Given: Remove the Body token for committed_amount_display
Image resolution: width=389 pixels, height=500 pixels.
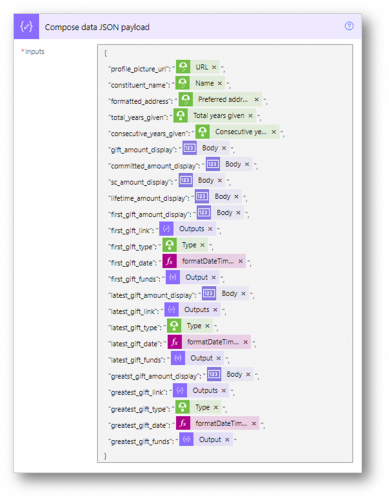Looking at the screenshot, I should [247, 164].
